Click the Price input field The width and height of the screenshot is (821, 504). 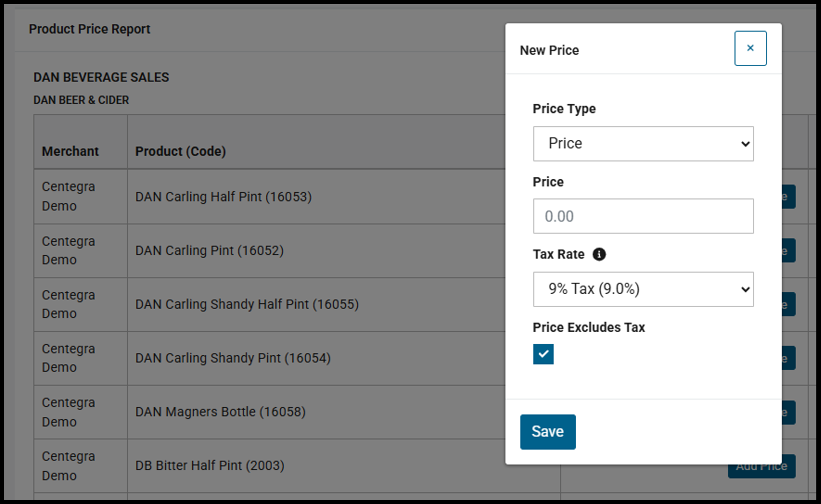(x=643, y=216)
